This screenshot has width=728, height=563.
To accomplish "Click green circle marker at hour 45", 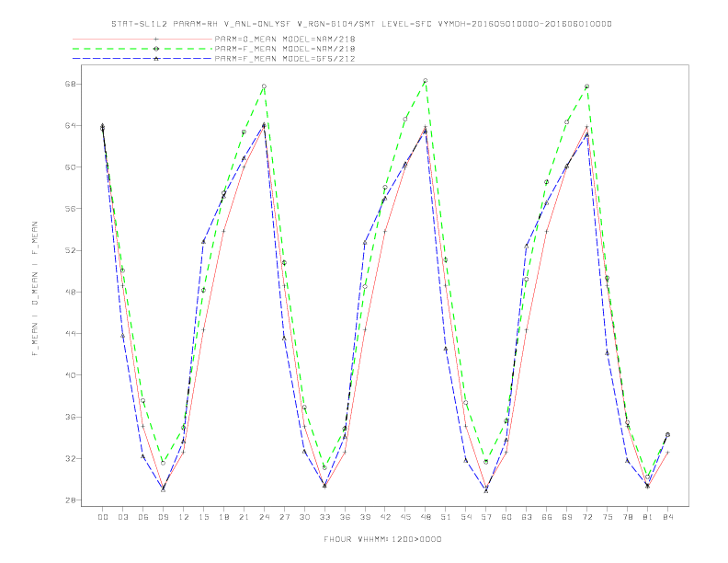I will point(405,120).
